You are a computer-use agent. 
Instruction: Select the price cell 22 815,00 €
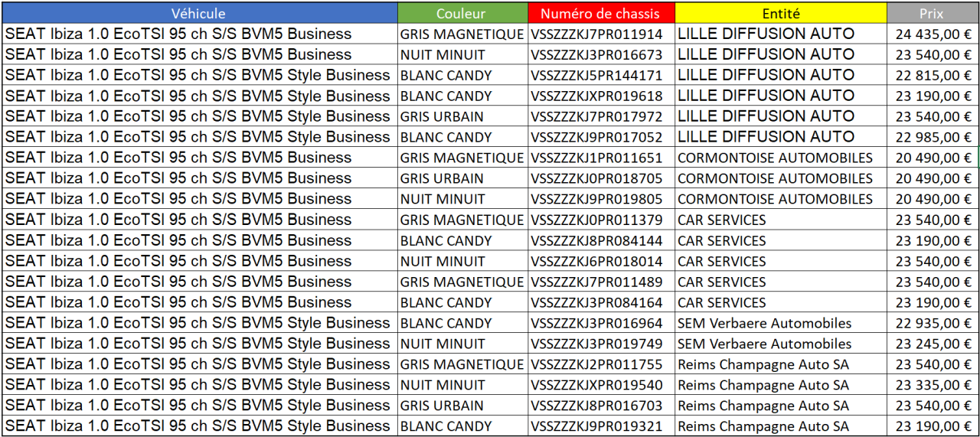(x=931, y=76)
